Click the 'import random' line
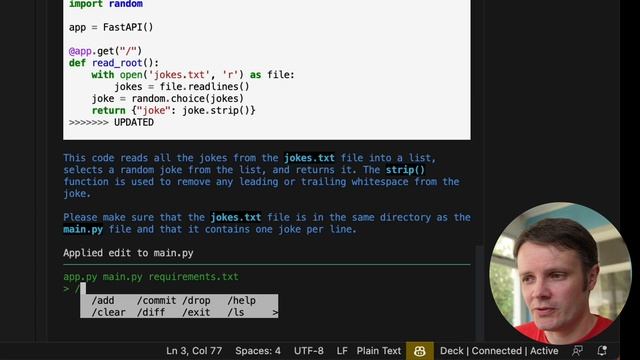 tap(106, 4)
